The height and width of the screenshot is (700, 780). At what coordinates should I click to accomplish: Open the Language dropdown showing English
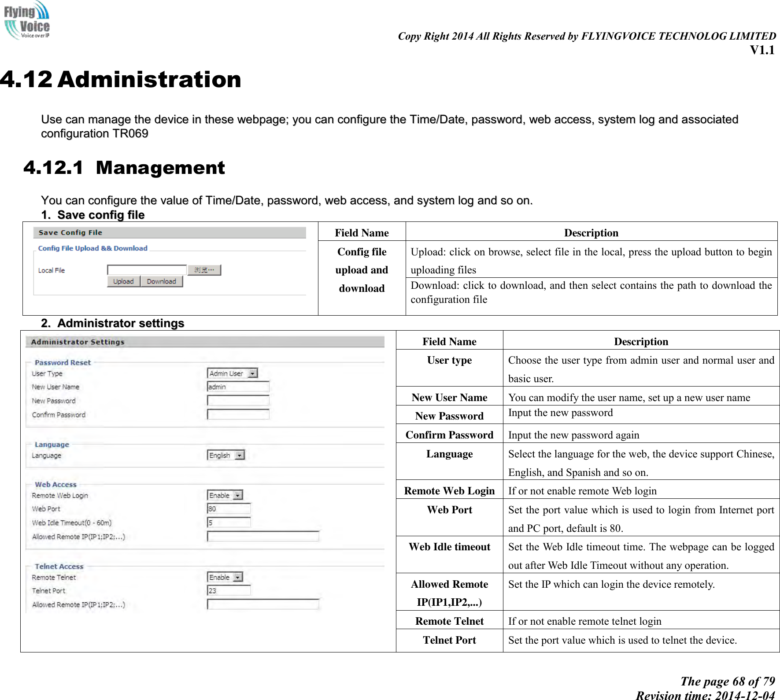tap(226, 455)
